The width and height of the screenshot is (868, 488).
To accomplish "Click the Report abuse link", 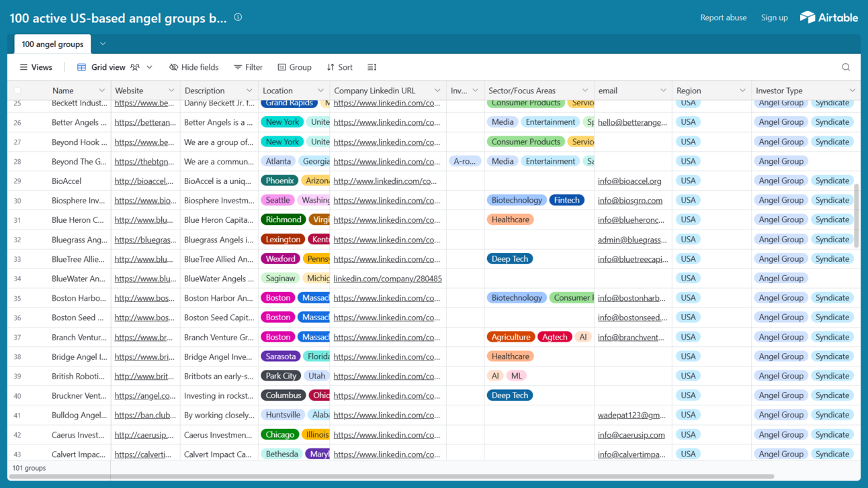I will pos(724,17).
